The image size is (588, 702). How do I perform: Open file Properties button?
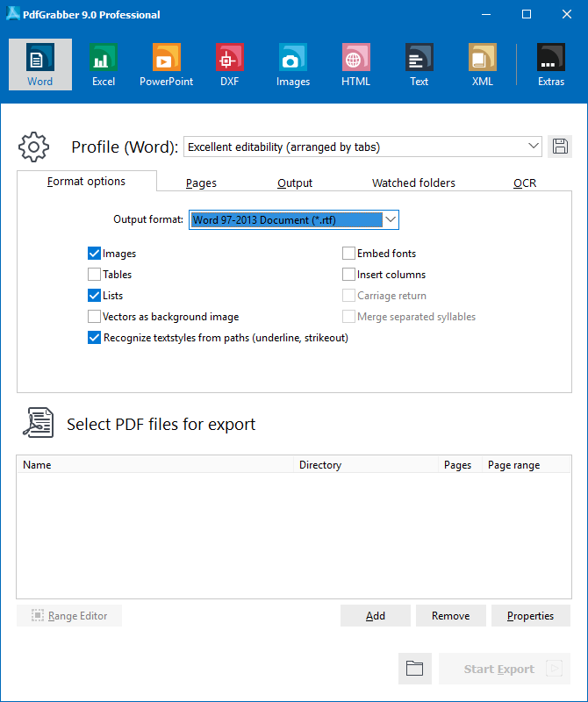click(x=531, y=616)
